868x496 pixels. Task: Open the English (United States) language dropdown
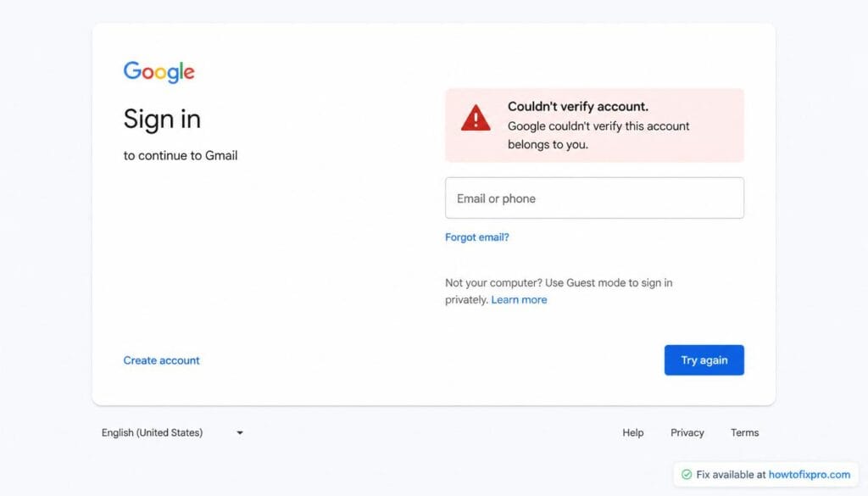coord(172,432)
